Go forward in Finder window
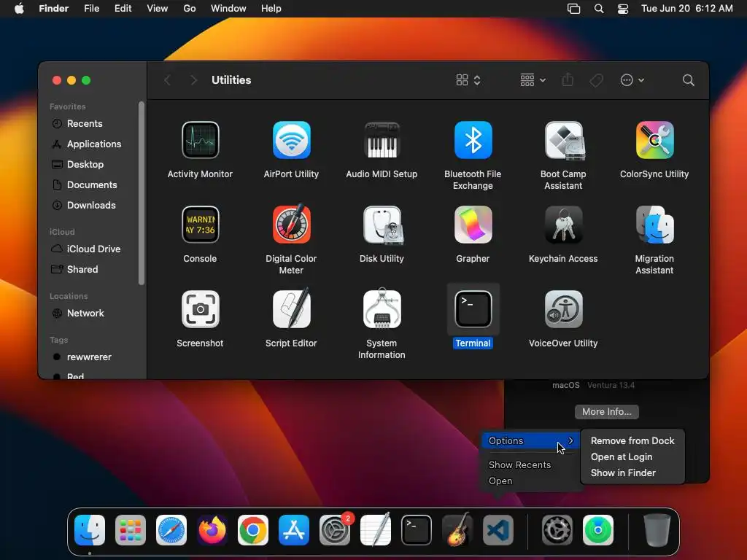The height and width of the screenshot is (560, 747). click(x=193, y=80)
